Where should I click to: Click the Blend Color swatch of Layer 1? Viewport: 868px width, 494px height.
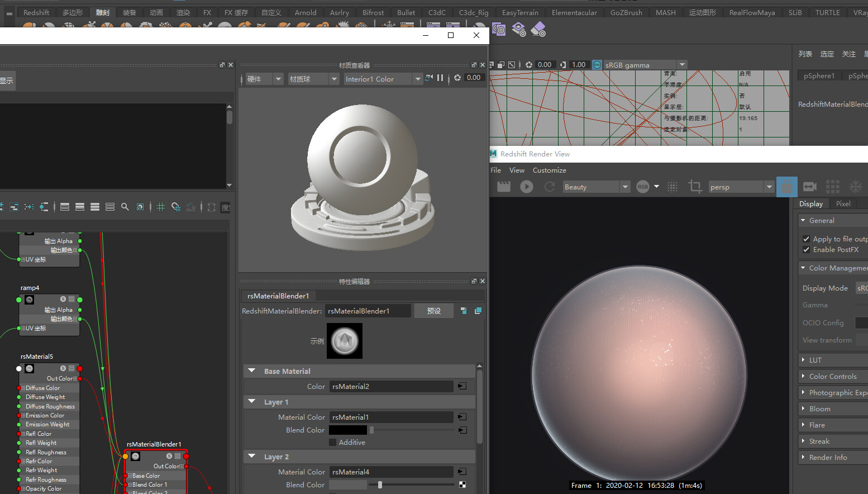tap(347, 430)
